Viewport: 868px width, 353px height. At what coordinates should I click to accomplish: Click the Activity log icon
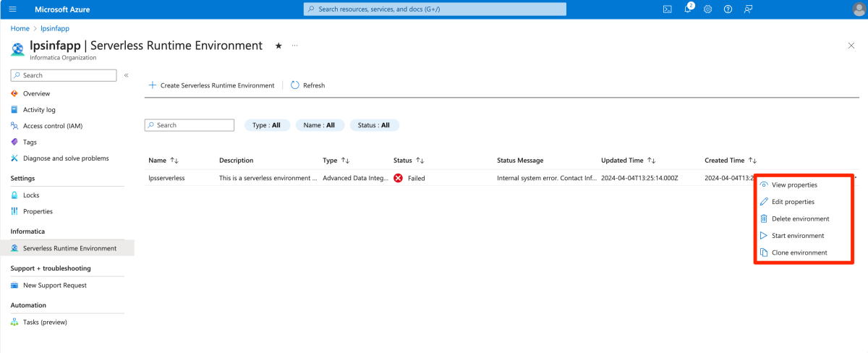click(15, 110)
